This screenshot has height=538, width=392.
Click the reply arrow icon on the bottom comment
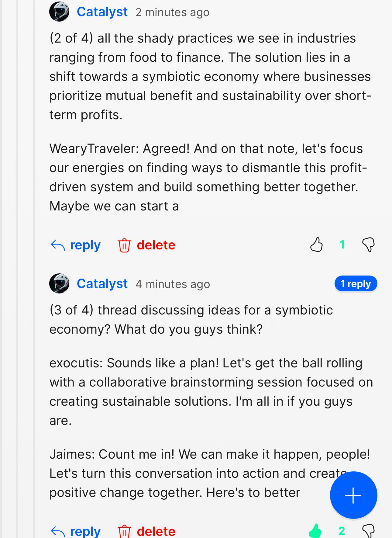(x=58, y=531)
